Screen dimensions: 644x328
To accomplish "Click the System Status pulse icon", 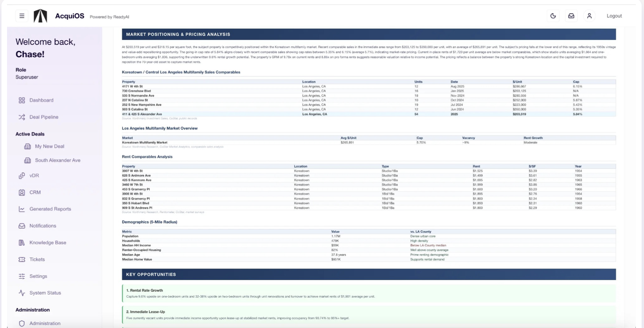I will point(22,293).
